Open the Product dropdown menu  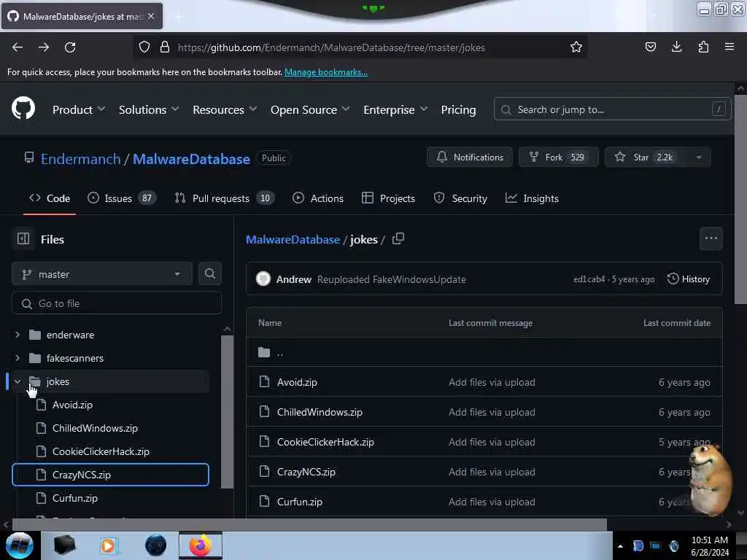pos(79,109)
